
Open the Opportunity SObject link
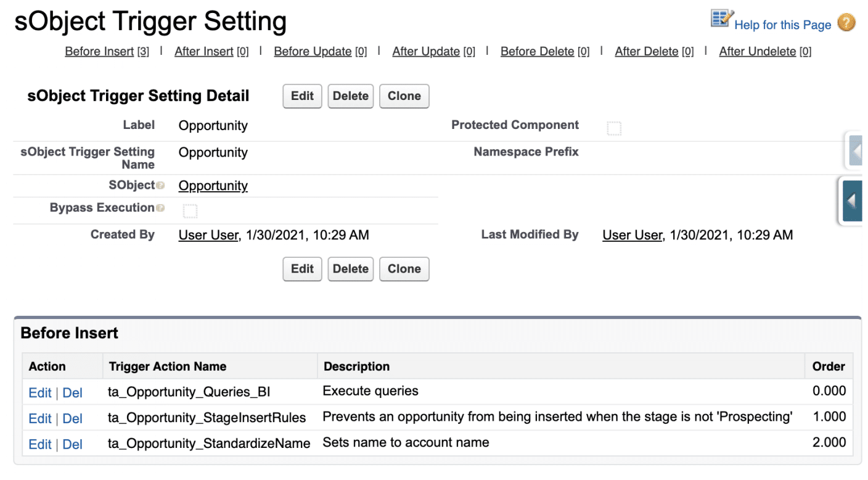click(213, 186)
